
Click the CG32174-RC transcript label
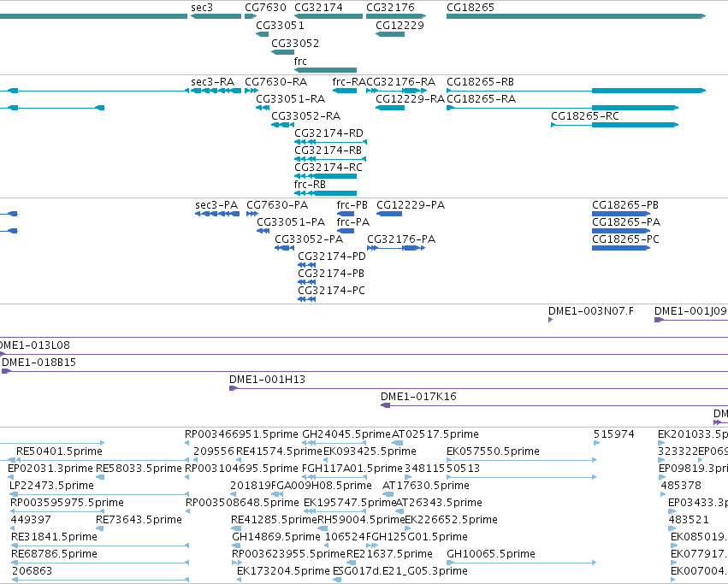coord(328,168)
